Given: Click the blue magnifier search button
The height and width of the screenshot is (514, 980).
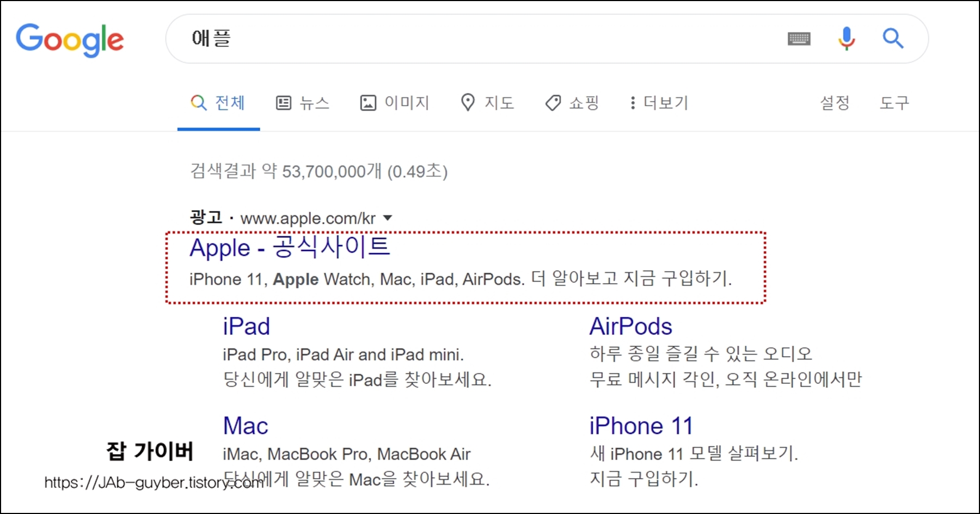Looking at the screenshot, I should tap(893, 39).
